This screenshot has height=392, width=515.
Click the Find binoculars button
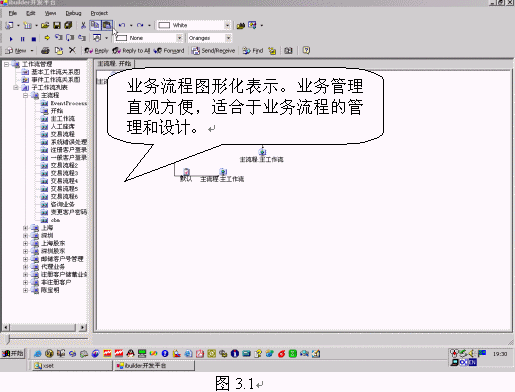(x=253, y=51)
